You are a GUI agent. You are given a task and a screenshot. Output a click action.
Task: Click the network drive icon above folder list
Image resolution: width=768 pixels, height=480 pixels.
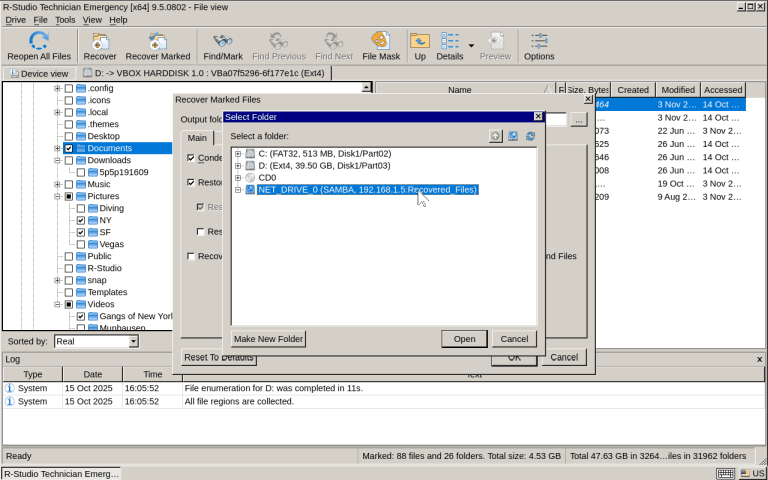coord(513,136)
